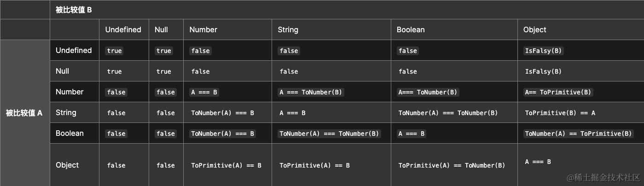
Task: Click the 被比较值 A row header
Action: point(25,113)
